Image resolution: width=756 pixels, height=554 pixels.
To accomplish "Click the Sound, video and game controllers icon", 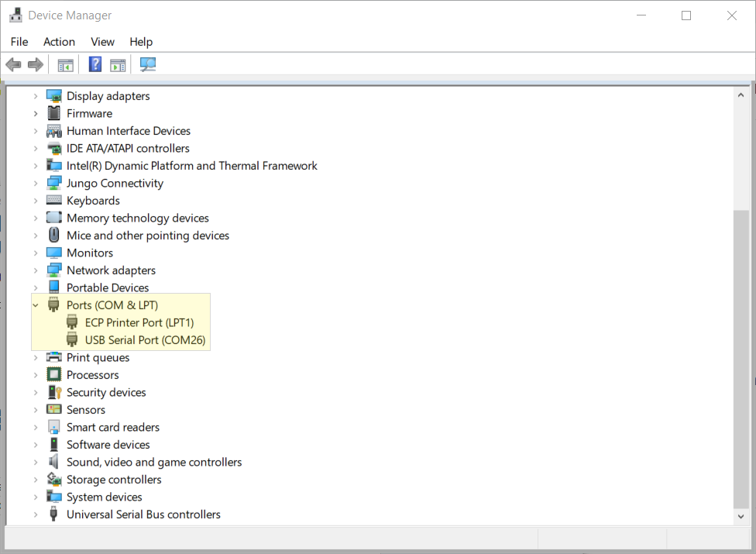I will tap(54, 462).
